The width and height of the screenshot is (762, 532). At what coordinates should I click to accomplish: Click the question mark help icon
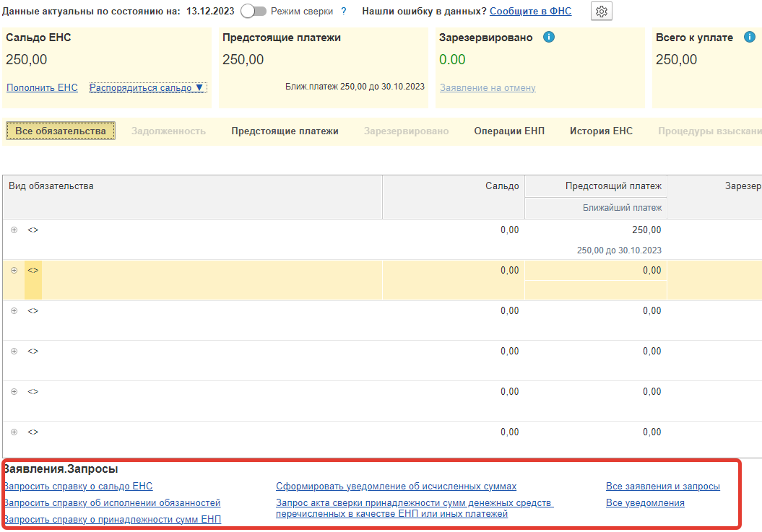(x=344, y=12)
